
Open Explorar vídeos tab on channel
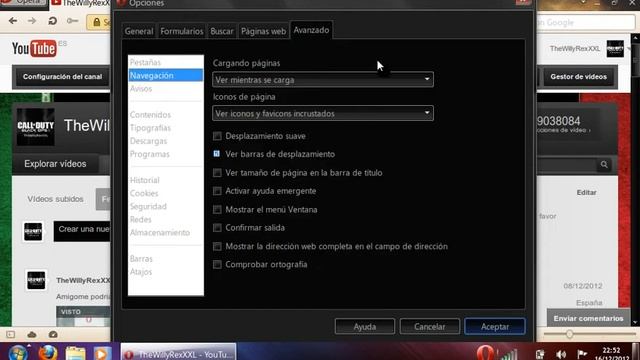(55, 164)
